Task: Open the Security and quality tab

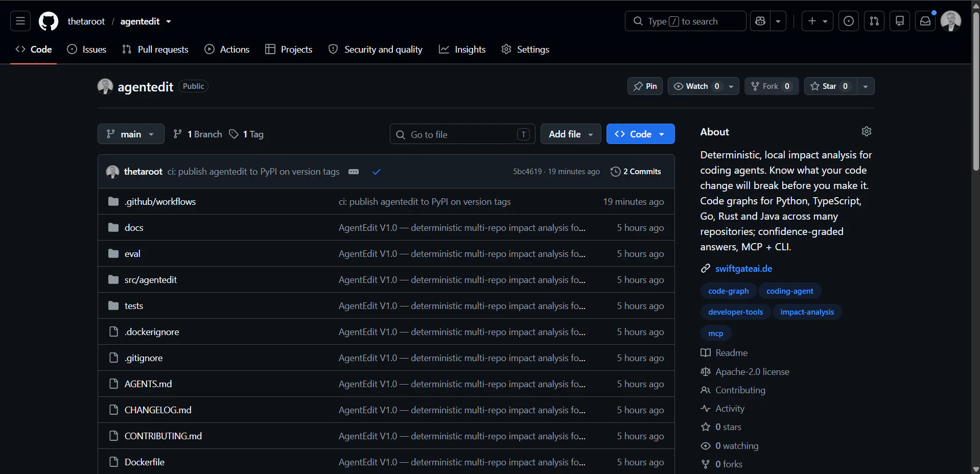Action: click(x=376, y=50)
